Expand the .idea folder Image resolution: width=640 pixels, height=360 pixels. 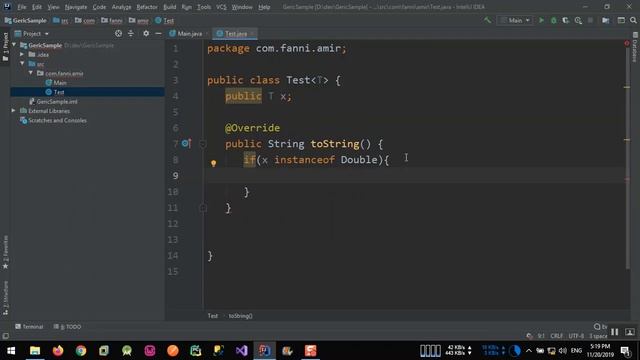coord(22,54)
